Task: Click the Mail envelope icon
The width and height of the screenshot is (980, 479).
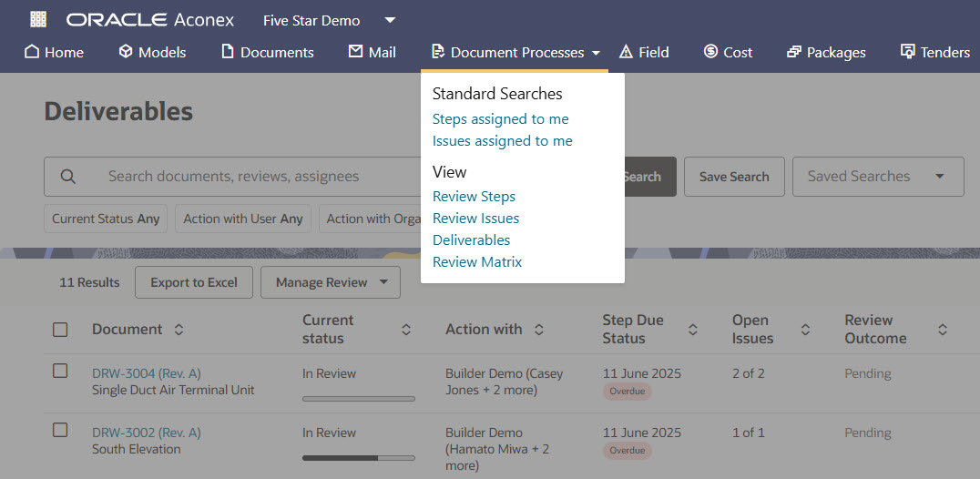Action: click(x=356, y=52)
